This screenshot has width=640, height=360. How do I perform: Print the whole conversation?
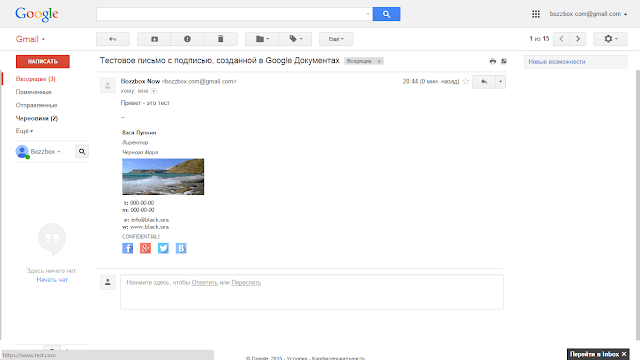click(493, 61)
